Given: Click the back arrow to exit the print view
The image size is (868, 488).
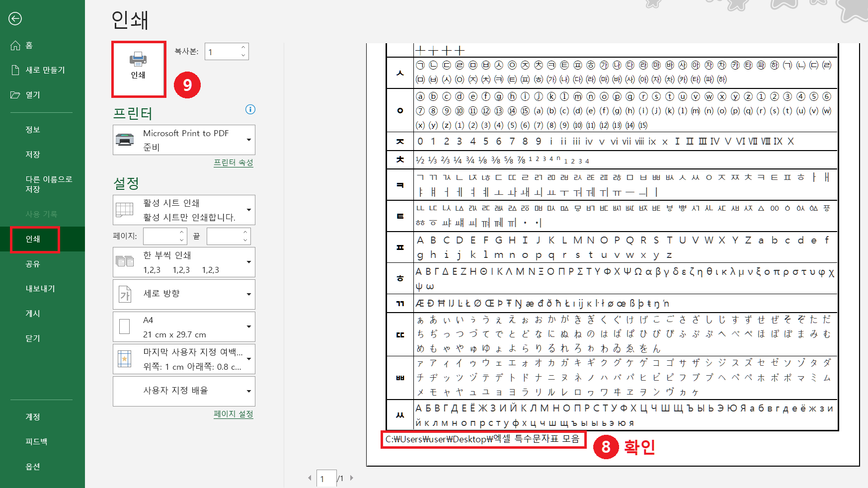Looking at the screenshot, I should click(x=15, y=18).
